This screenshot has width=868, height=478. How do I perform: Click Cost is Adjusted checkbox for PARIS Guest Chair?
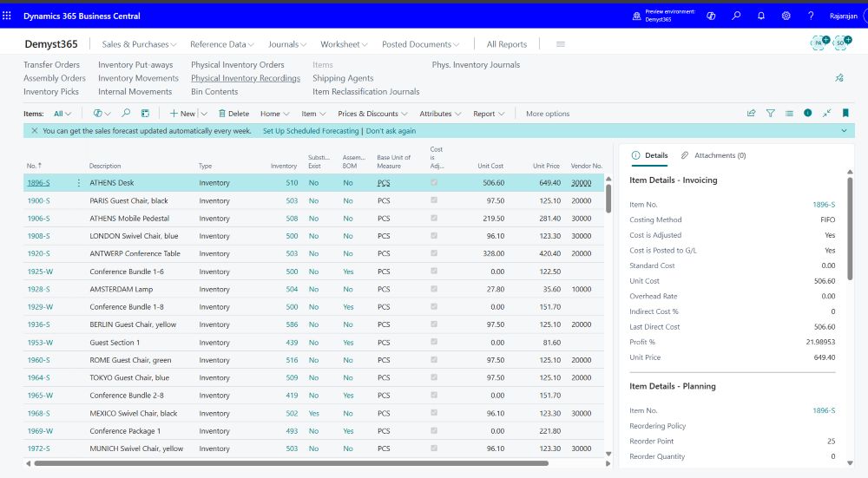[434, 200]
